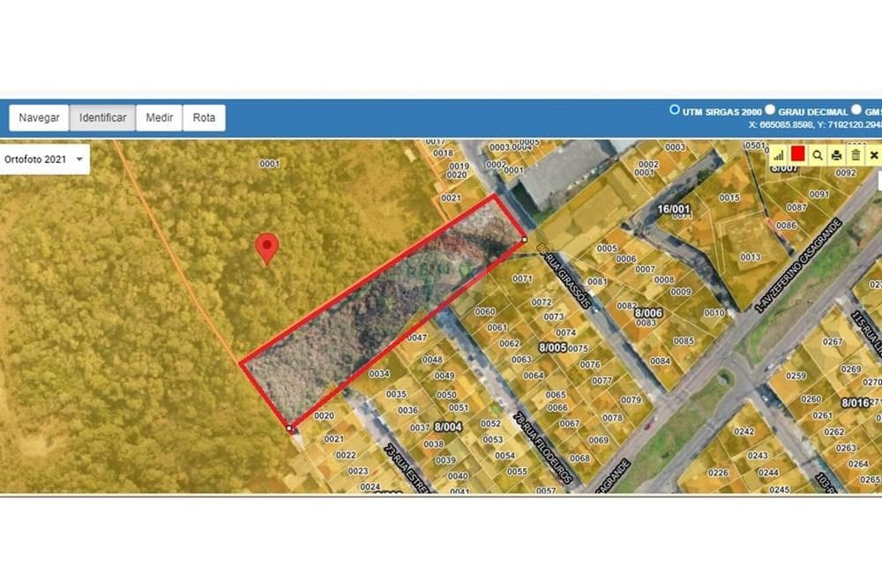This screenshot has width=882, height=588.
Task: Click the signal bars opacity icon
Action: (779, 155)
